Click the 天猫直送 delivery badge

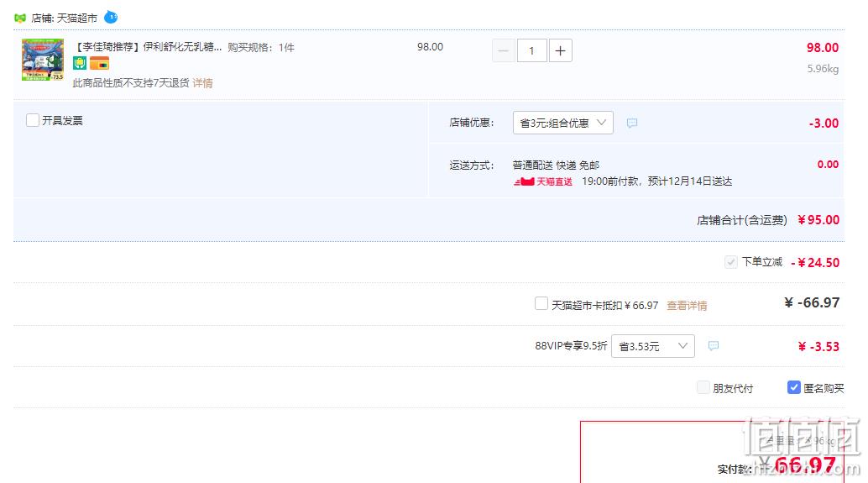(x=543, y=181)
